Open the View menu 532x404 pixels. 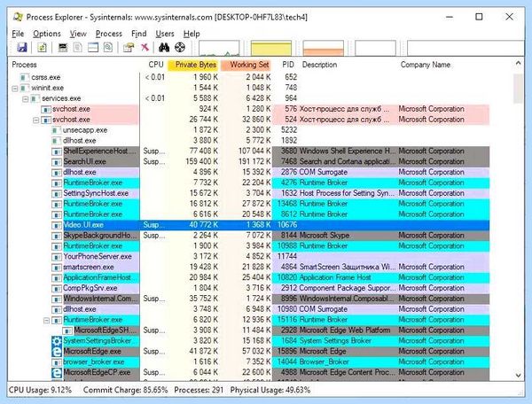pyautogui.click(x=78, y=34)
